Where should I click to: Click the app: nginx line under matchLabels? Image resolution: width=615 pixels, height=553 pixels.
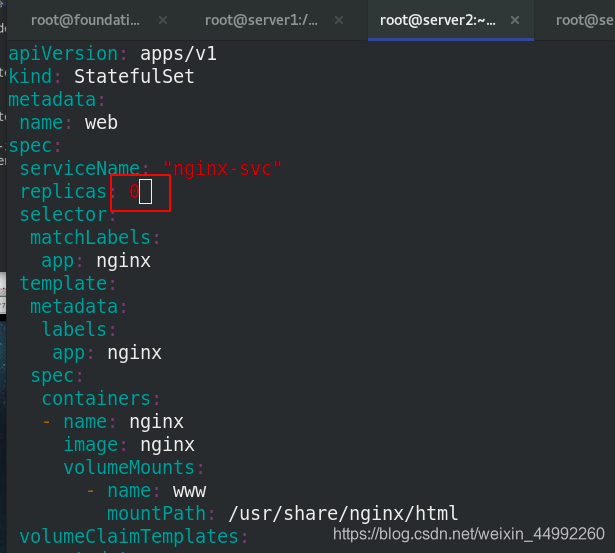click(96, 261)
